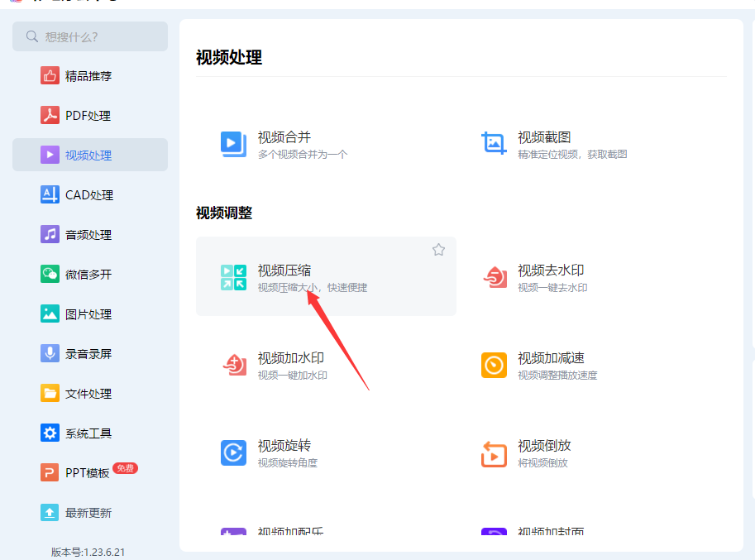Select the 视频压缩 (video compress) tool

(285, 277)
